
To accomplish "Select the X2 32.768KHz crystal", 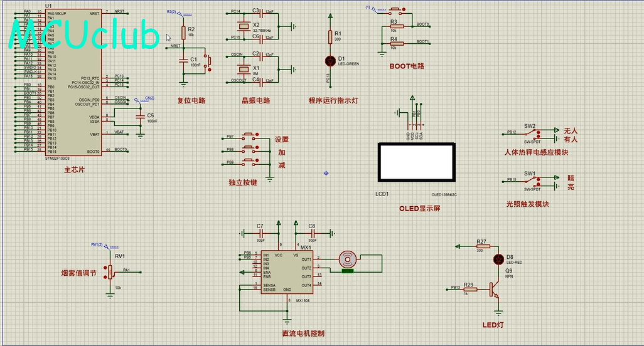I will pos(244,27).
